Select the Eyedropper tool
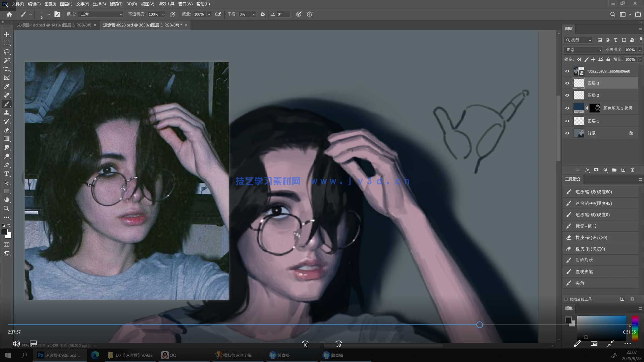This screenshot has height=362, width=644. (x=6, y=86)
